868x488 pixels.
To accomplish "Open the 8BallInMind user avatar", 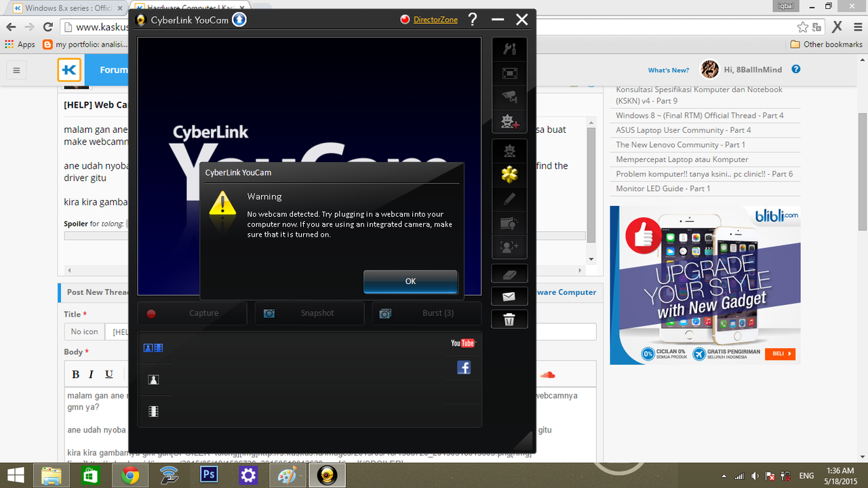I will 710,69.
